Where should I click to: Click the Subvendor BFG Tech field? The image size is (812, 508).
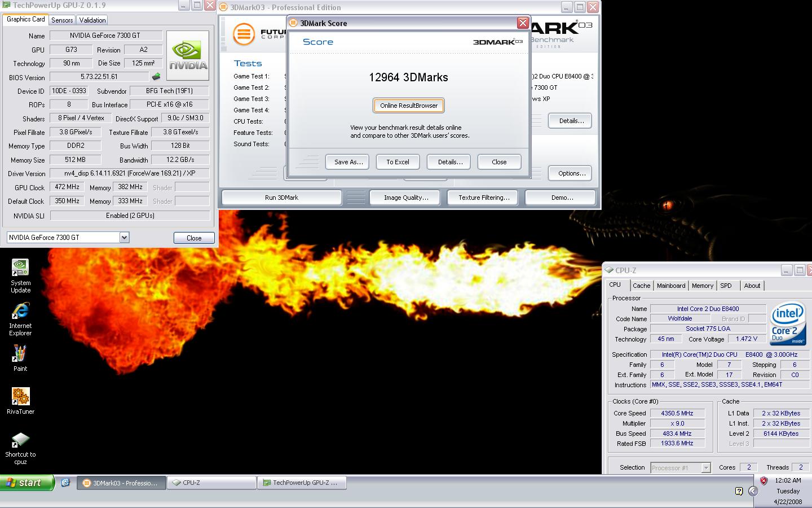(x=169, y=91)
